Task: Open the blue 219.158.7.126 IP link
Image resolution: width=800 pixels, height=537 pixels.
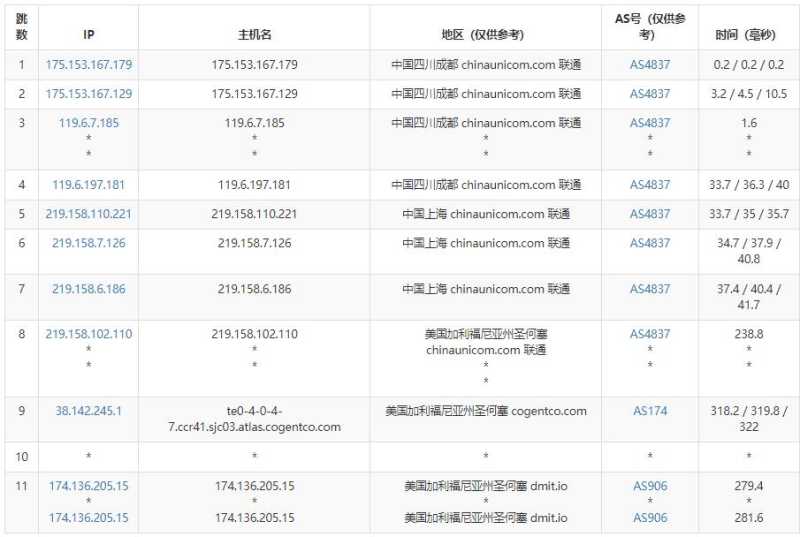Action: [x=89, y=243]
